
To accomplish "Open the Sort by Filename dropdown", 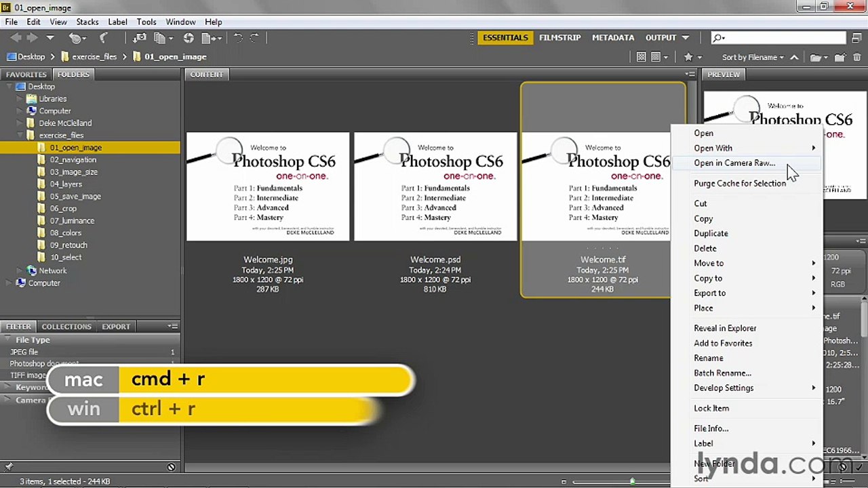I will pos(753,57).
